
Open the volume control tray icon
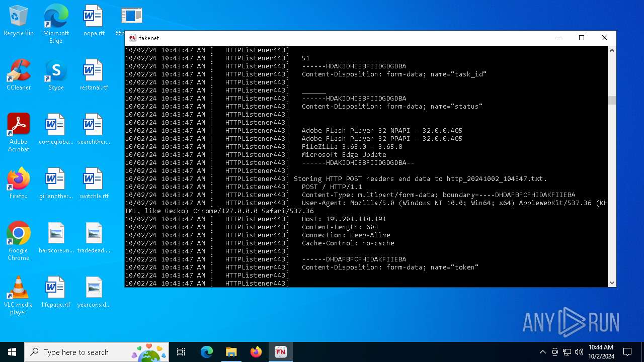(579, 352)
